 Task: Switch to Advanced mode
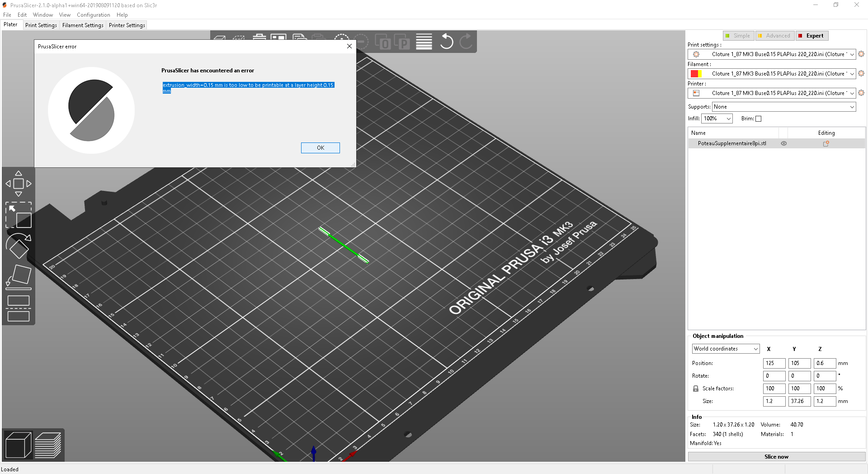click(x=775, y=36)
